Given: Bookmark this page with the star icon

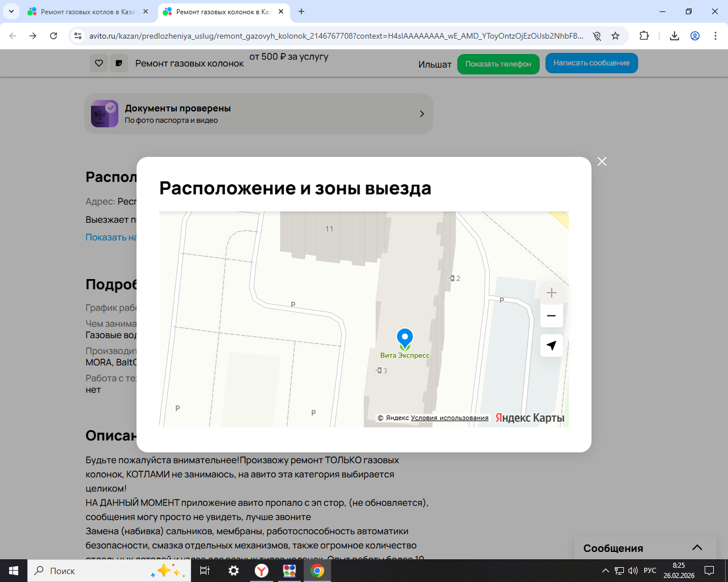Looking at the screenshot, I should tap(615, 36).
